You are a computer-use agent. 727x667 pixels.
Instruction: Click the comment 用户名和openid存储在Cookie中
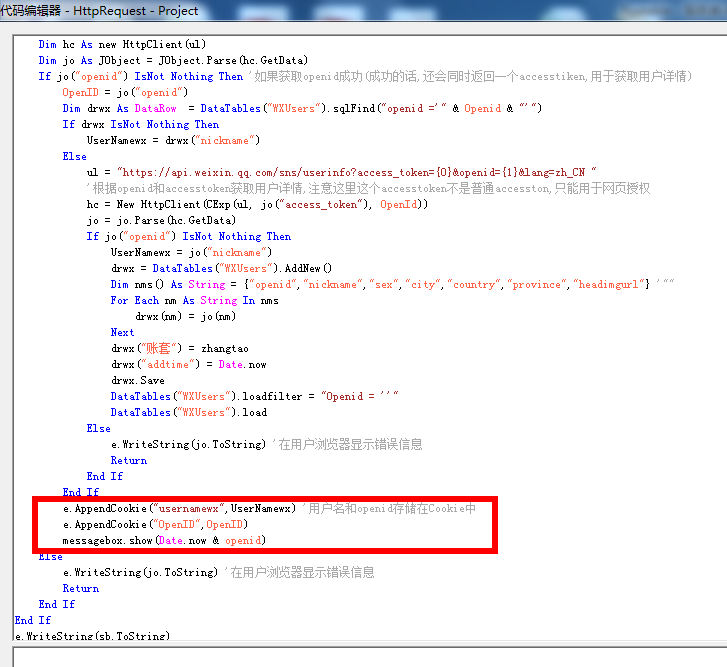coord(392,508)
